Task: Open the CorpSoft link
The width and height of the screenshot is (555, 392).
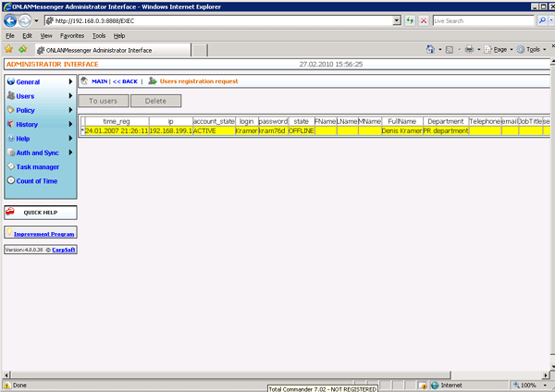Action: point(64,250)
